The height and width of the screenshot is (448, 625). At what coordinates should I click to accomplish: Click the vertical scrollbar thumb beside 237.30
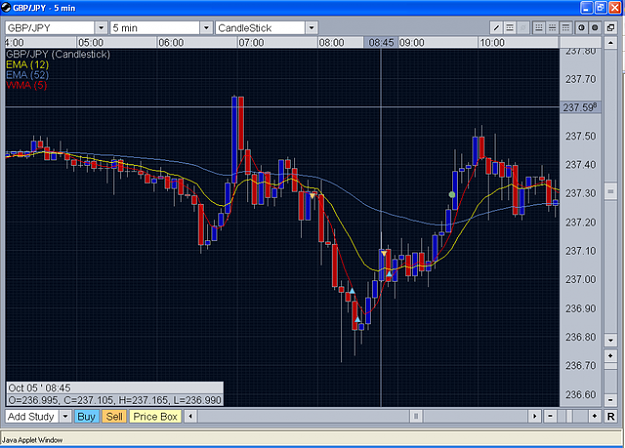[x=611, y=192]
